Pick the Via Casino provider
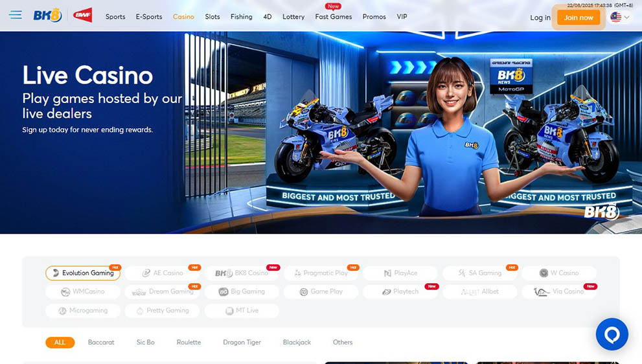 tap(559, 292)
